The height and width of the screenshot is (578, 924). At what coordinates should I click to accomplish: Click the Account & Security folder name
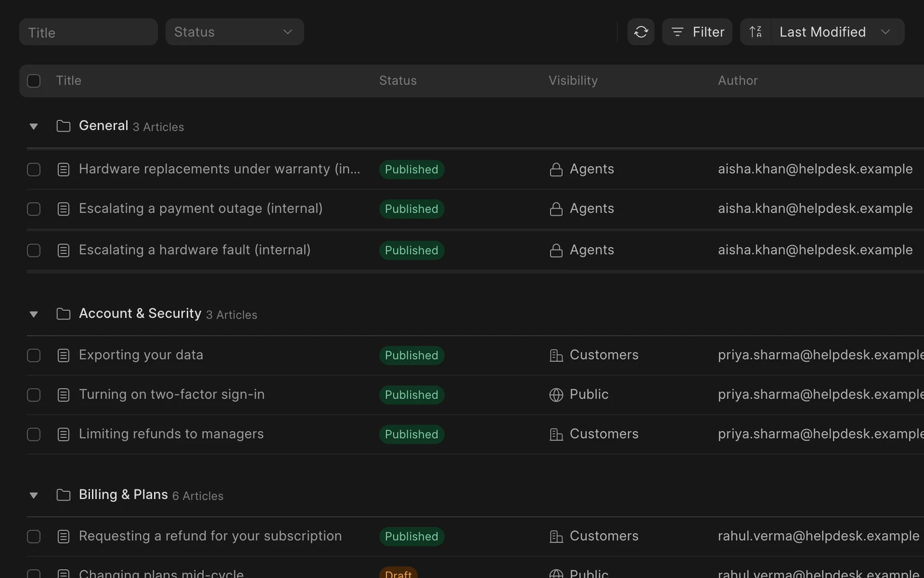(140, 313)
